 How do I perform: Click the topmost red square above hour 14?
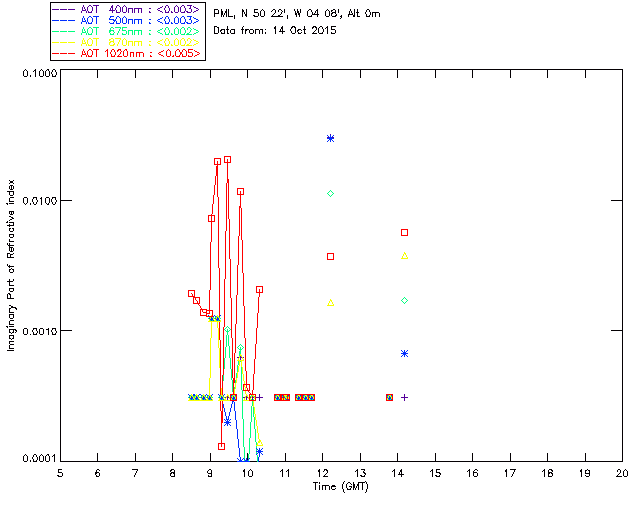(404, 232)
